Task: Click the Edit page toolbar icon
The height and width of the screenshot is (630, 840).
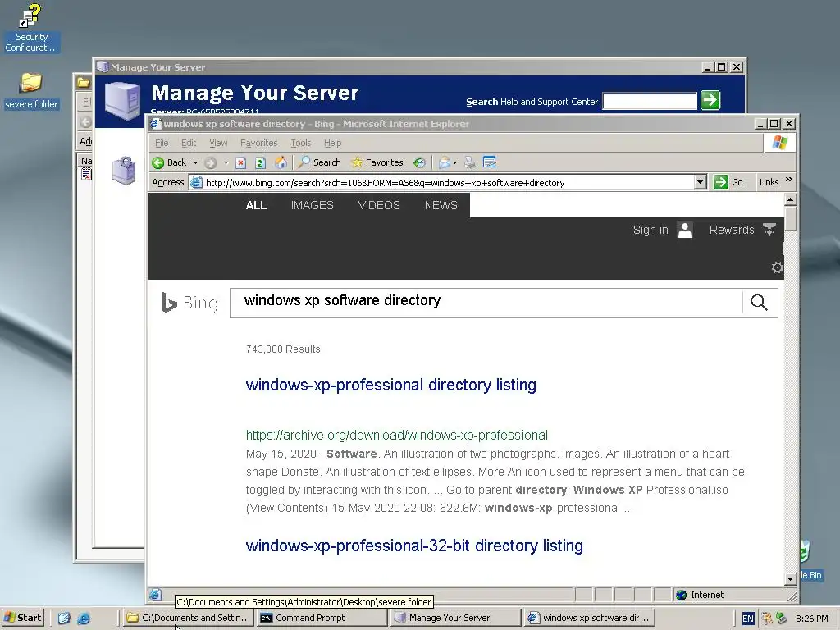Action: [x=490, y=162]
